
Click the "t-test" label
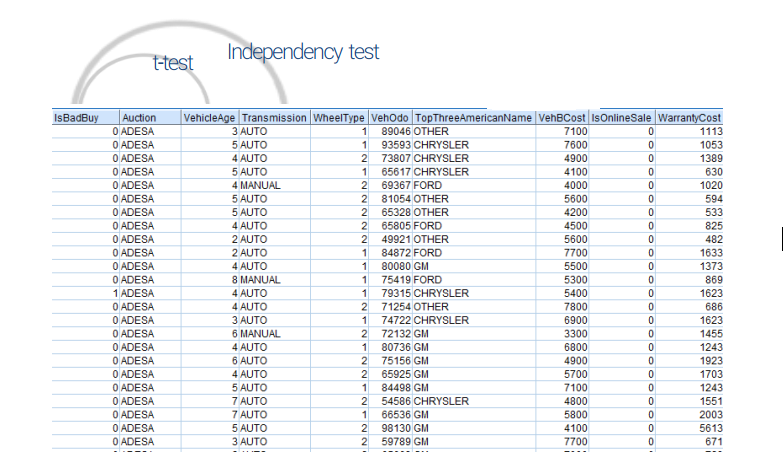pos(173,63)
